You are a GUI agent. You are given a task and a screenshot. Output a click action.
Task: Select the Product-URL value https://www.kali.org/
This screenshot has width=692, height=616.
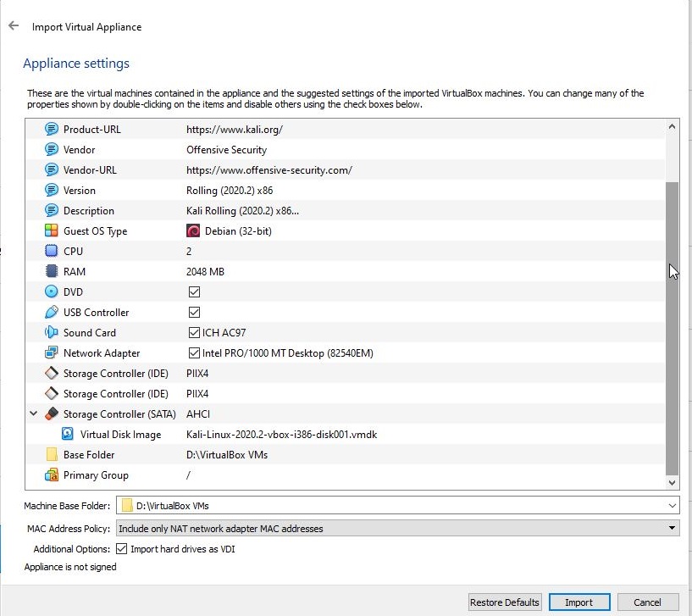(235, 130)
